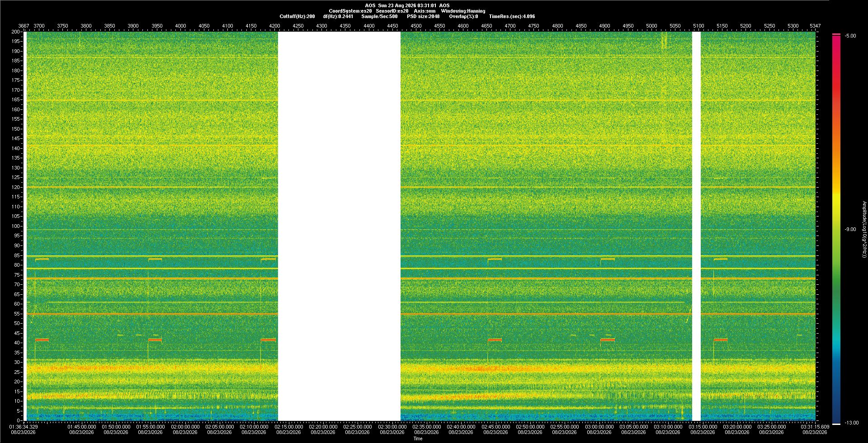Click the AOS date title at the top
This screenshot has height=443, width=868.
pyautogui.click(x=407, y=5)
